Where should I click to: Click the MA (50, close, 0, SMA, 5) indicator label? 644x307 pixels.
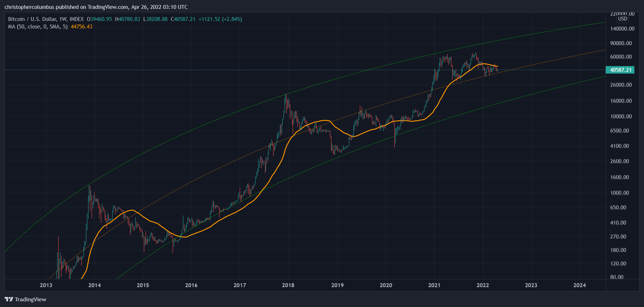click(38, 27)
